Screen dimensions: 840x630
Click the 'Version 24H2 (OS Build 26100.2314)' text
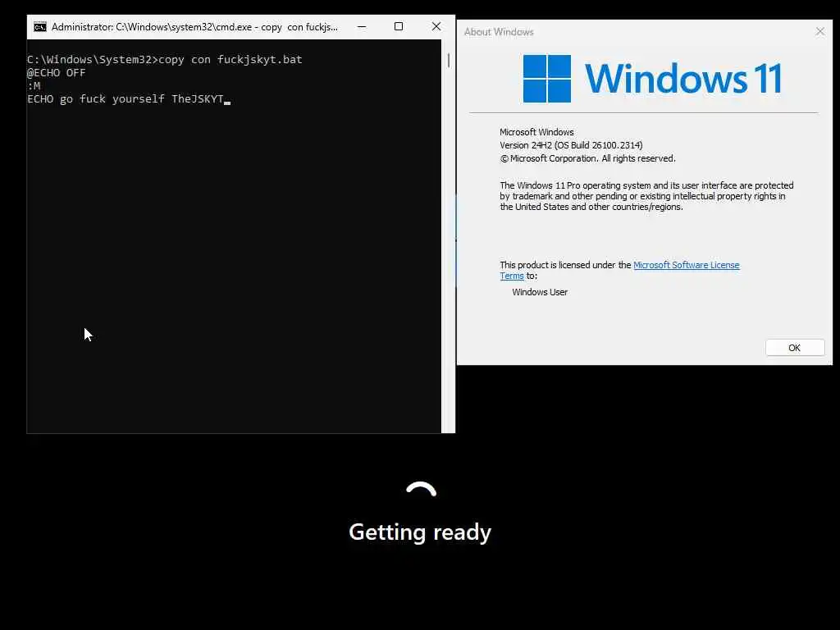pyautogui.click(x=571, y=145)
